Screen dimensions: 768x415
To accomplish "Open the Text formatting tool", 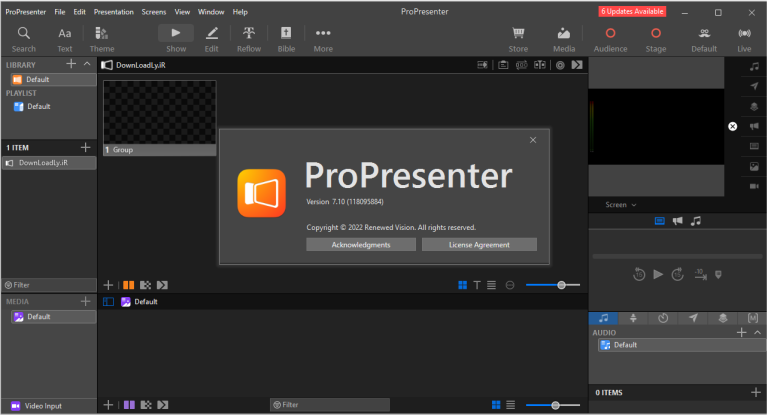I will [x=65, y=40].
